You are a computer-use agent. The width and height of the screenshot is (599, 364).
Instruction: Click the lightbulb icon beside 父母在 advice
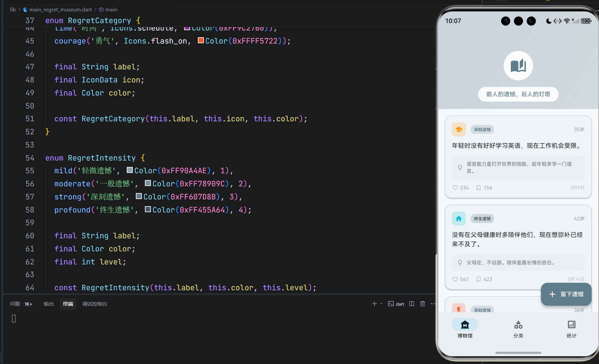click(x=460, y=263)
